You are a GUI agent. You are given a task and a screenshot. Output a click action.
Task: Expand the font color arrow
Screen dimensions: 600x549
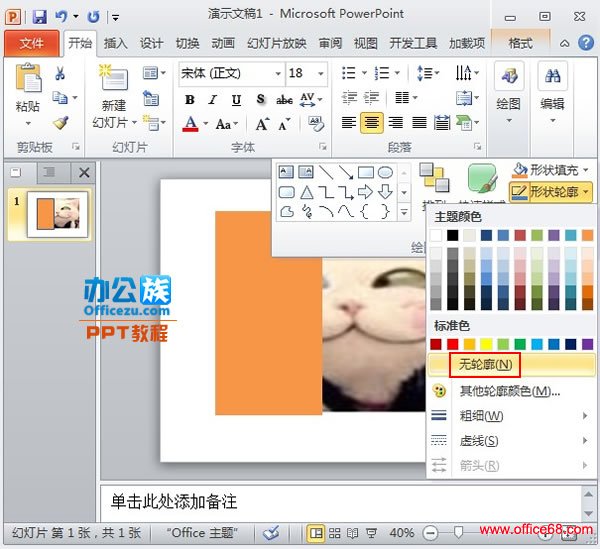(205, 124)
